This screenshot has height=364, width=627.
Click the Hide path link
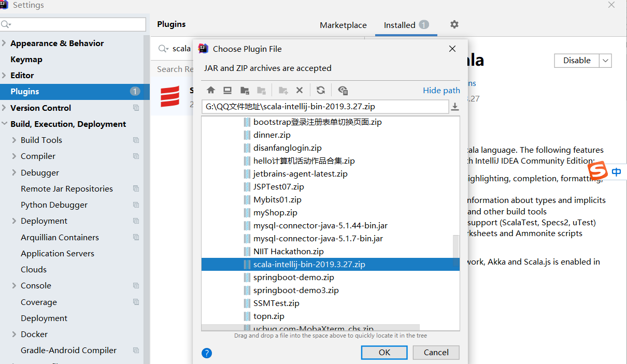tap(441, 90)
